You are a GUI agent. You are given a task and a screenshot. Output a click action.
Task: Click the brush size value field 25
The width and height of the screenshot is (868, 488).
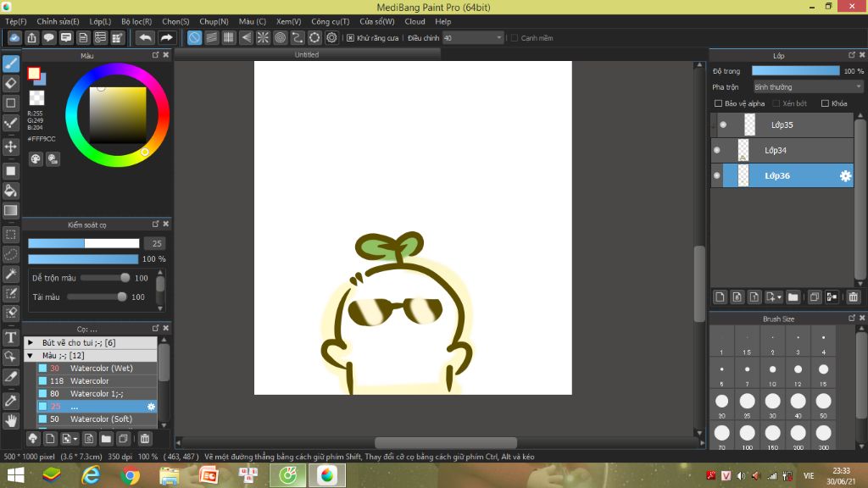point(156,243)
